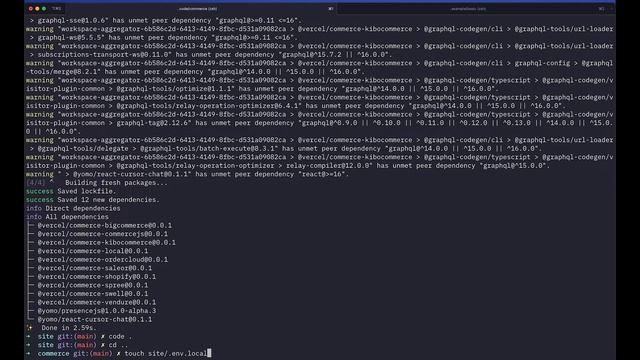Click the '@vercel/commerce-spree@0.0.1' line
640x360 pixels.
click(93, 285)
